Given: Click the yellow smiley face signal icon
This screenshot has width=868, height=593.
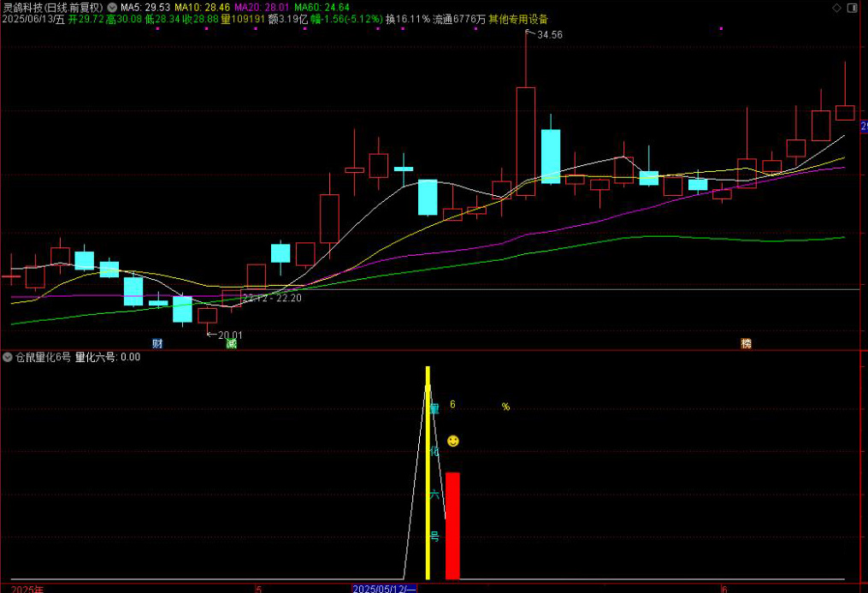Looking at the screenshot, I should [453, 441].
